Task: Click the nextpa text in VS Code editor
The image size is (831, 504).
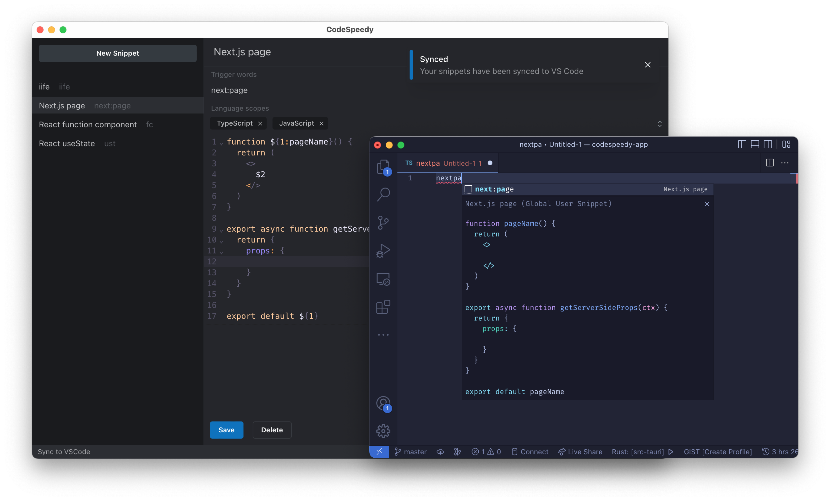Action: point(448,178)
